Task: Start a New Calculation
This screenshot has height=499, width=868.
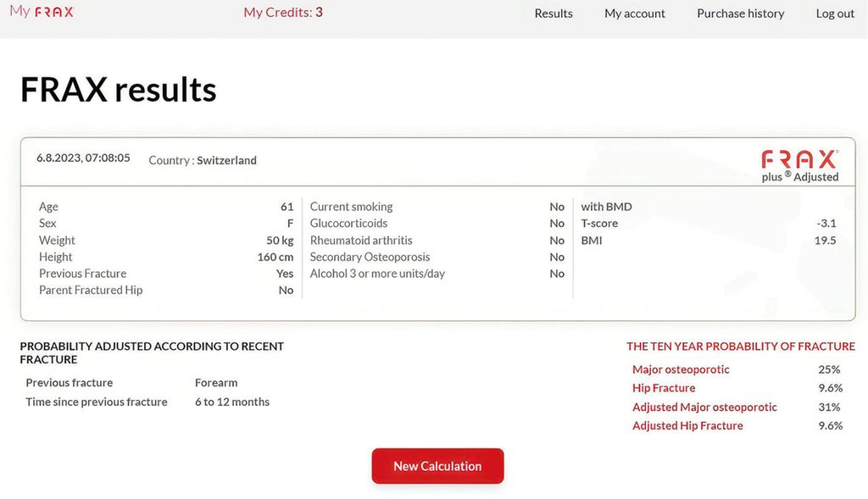Action: [x=437, y=466]
